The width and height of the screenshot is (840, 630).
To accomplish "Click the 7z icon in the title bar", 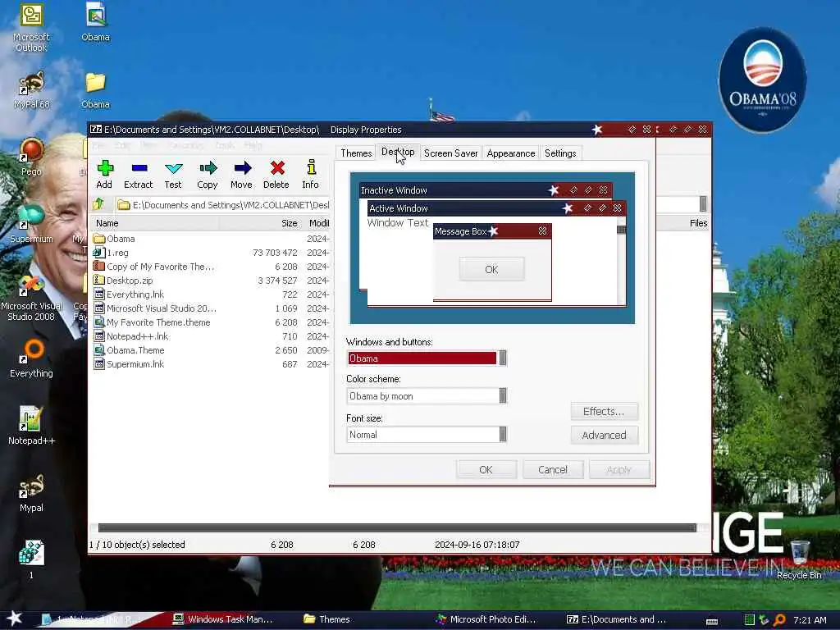I will 96,129.
